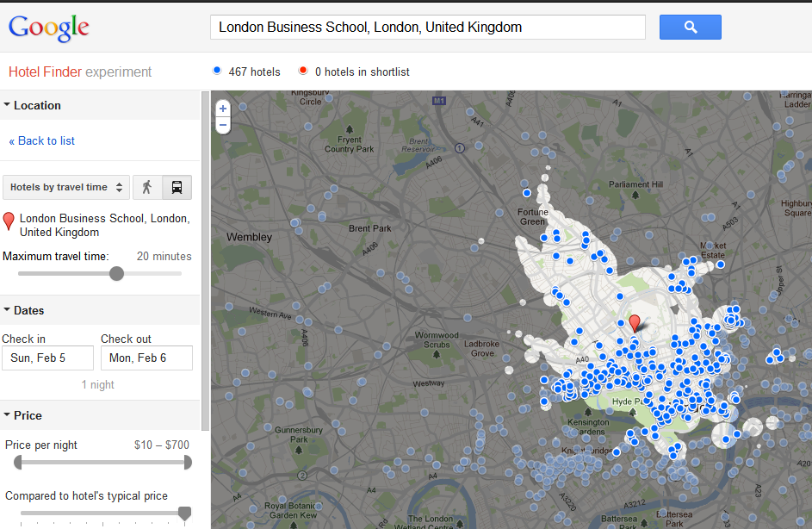Click the maximum travel time slider handle
Image resolution: width=812 pixels, height=529 pixels.
point(116,274)
